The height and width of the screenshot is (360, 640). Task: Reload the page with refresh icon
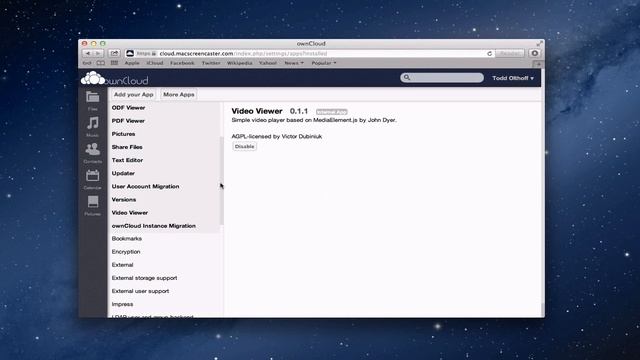(x=489, y=53)
